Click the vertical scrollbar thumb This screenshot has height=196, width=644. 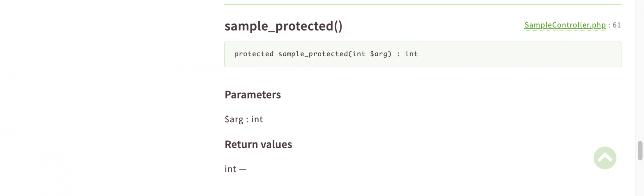[x=640, y=151]
